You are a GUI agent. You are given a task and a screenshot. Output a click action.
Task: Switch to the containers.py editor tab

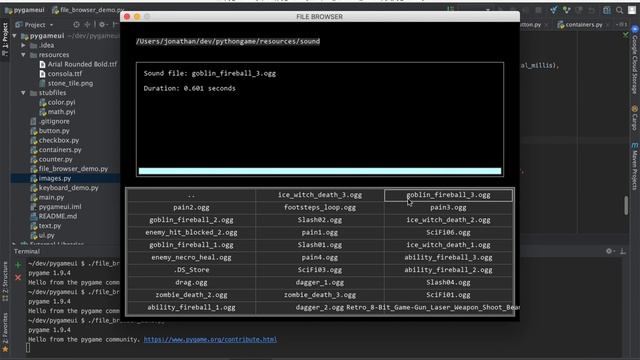tap(580, 25)
